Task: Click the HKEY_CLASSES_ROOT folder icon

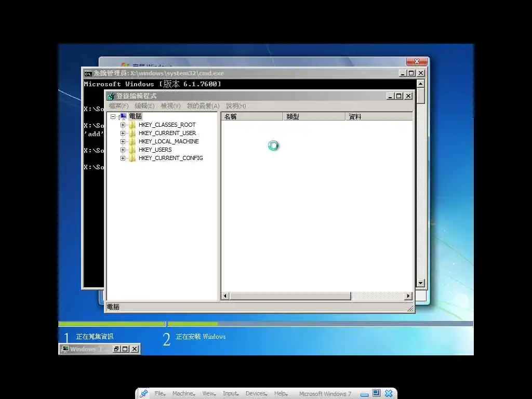Action: (132, 125)
